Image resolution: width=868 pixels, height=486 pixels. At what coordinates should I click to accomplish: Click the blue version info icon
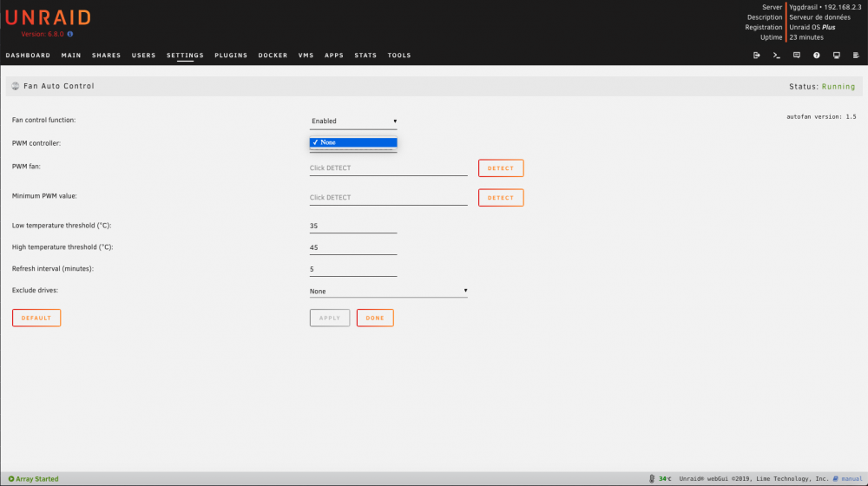click(69, 35)
